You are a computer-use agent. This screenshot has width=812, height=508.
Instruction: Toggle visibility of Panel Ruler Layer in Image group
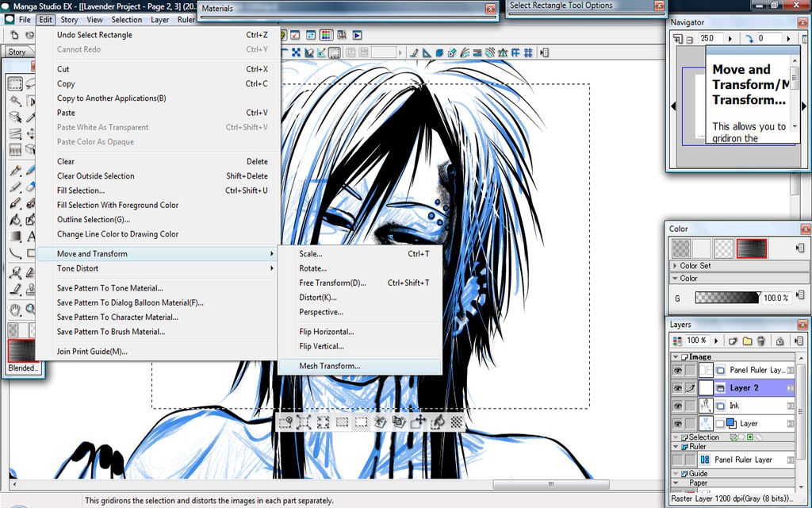pos(678,370)
